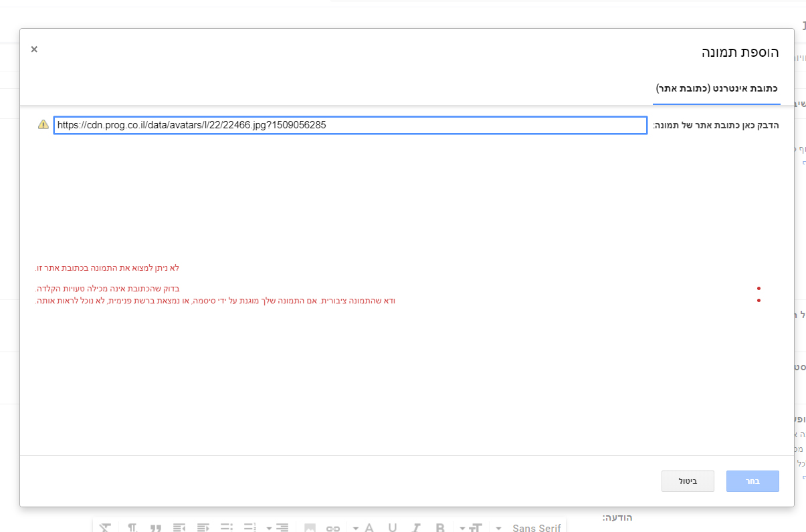806x532 pixels.
Task: Open the text alignment dropdown in toolbar
Action: point(276,528)
